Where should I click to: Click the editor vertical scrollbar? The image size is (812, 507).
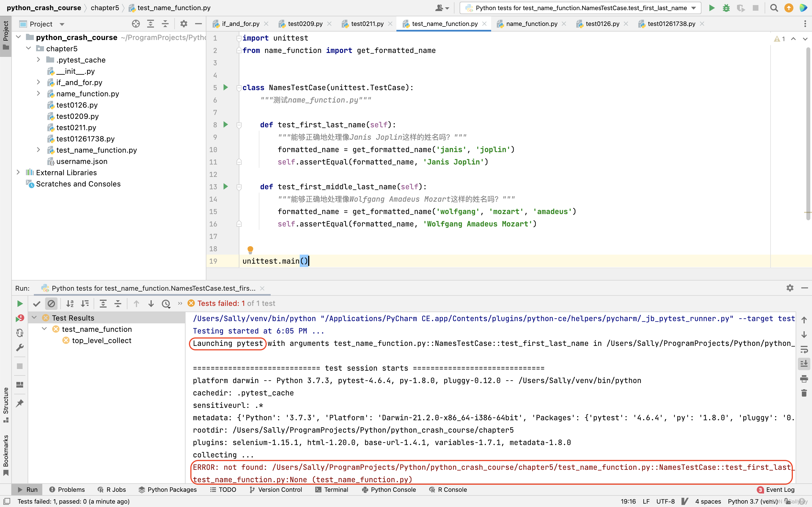808,134
